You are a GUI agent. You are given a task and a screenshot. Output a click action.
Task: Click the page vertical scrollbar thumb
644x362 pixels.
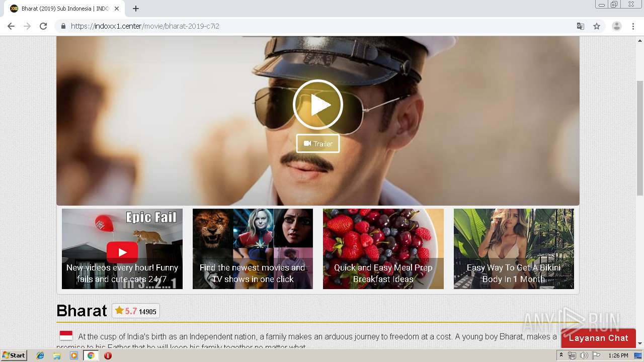click(x=640, y=138)
